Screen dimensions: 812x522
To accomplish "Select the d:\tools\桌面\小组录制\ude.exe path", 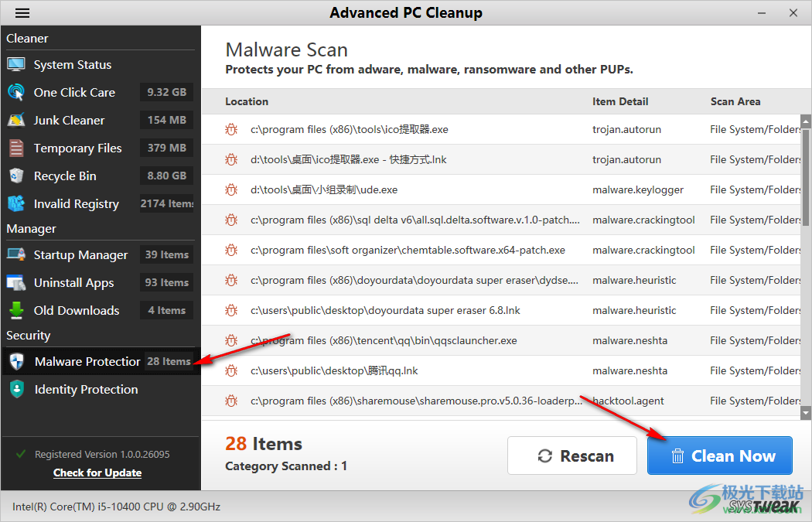I will [324, 189].
